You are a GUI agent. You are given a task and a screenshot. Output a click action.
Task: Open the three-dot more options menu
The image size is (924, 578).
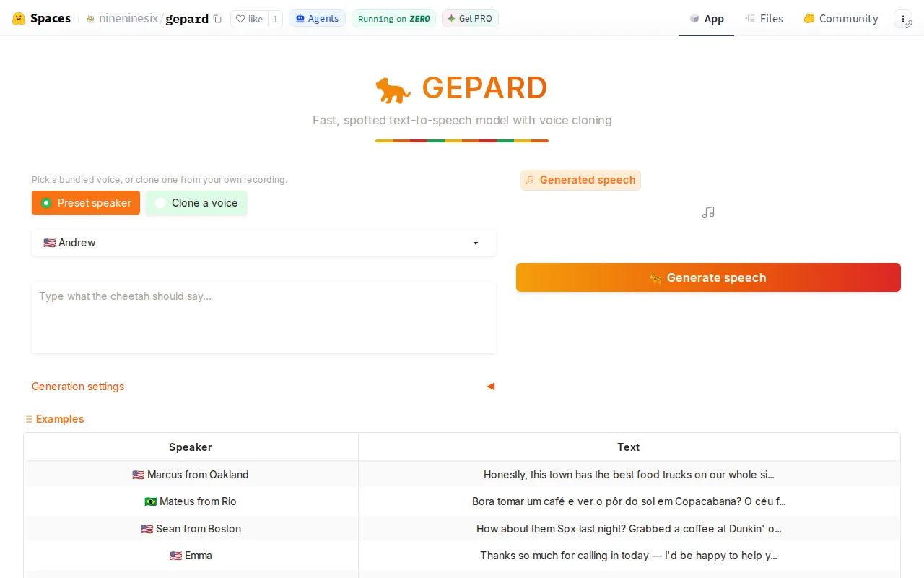point(903,19)
